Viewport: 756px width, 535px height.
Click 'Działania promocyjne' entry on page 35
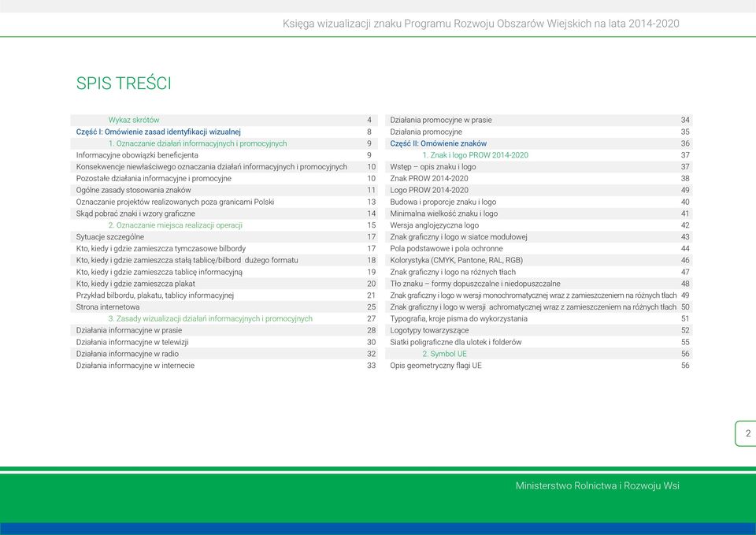tap(426, 132)
